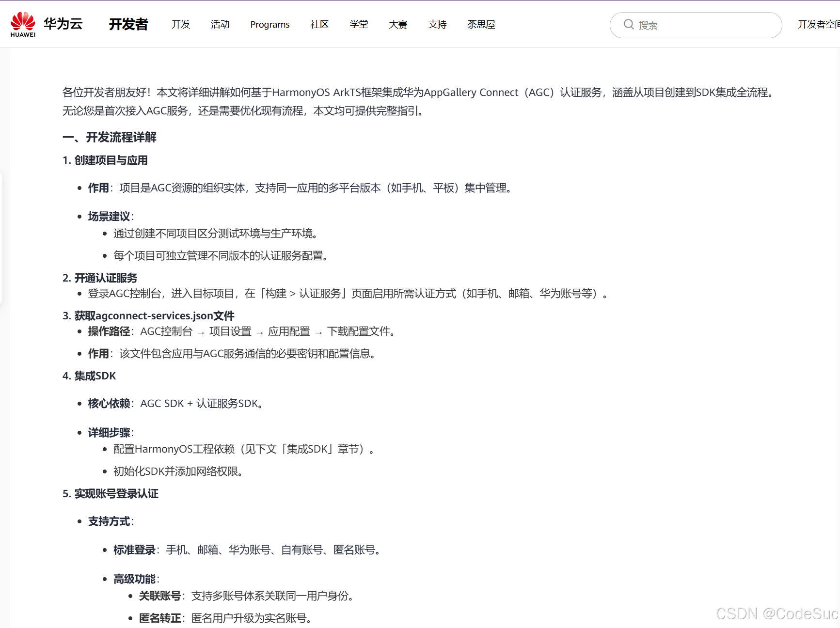Open the 开发 navigation menu

point(180,24)
